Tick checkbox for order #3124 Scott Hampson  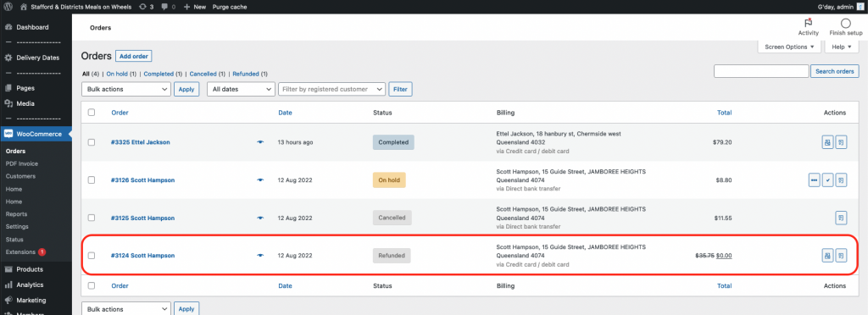(92, 256)
